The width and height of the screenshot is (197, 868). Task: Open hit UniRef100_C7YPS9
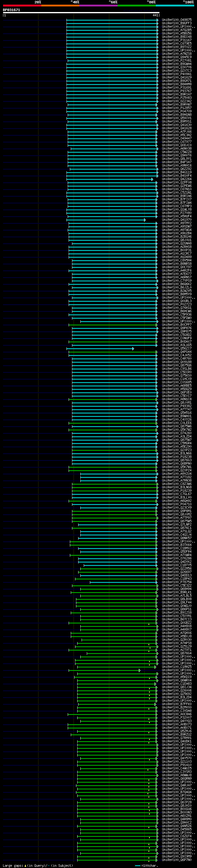coord(177,281)
